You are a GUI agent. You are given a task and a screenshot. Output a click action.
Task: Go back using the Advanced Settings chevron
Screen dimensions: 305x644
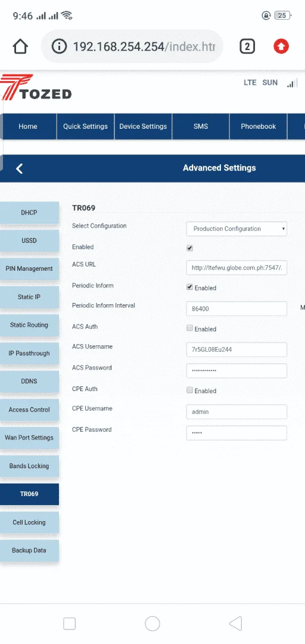(x=19, y=168)
